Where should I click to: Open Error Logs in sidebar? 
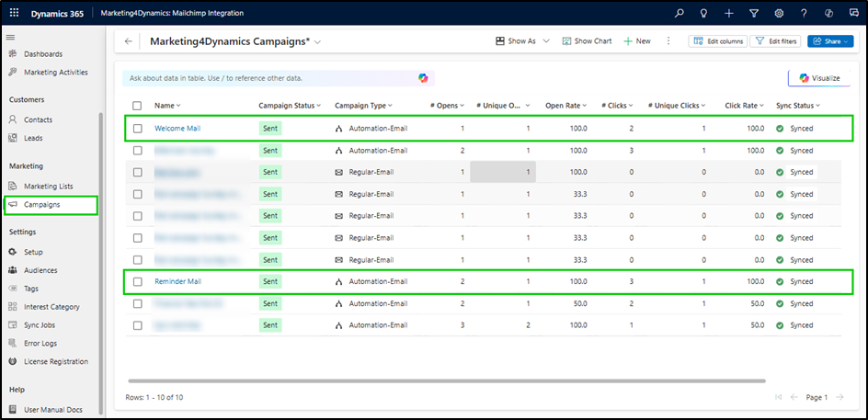pyautogui.click(x=40, y=343)
